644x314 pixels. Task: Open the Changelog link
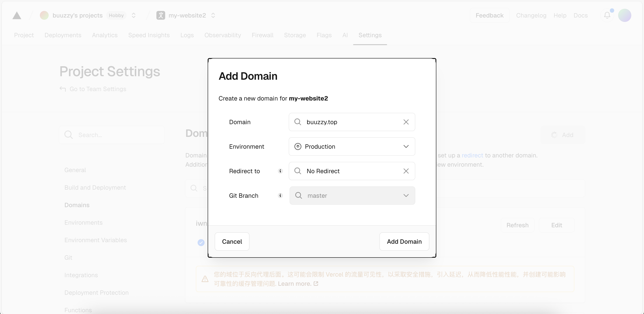pyautogui.click(x=531, y=16)
